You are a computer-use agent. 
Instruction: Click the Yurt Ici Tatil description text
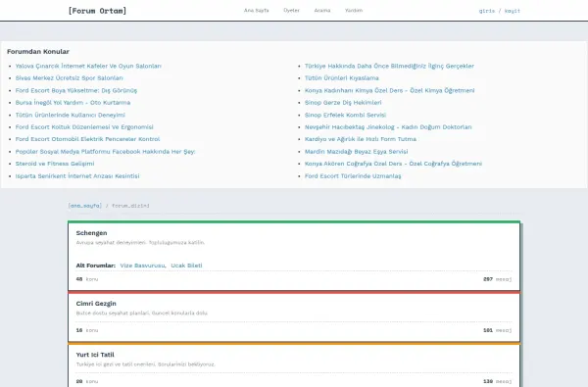coord(145,364)
